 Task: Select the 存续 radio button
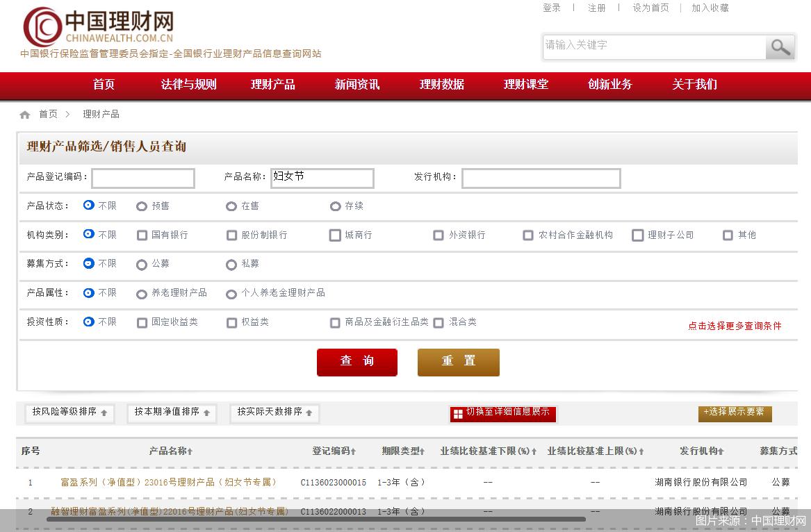tap(335, 205)
